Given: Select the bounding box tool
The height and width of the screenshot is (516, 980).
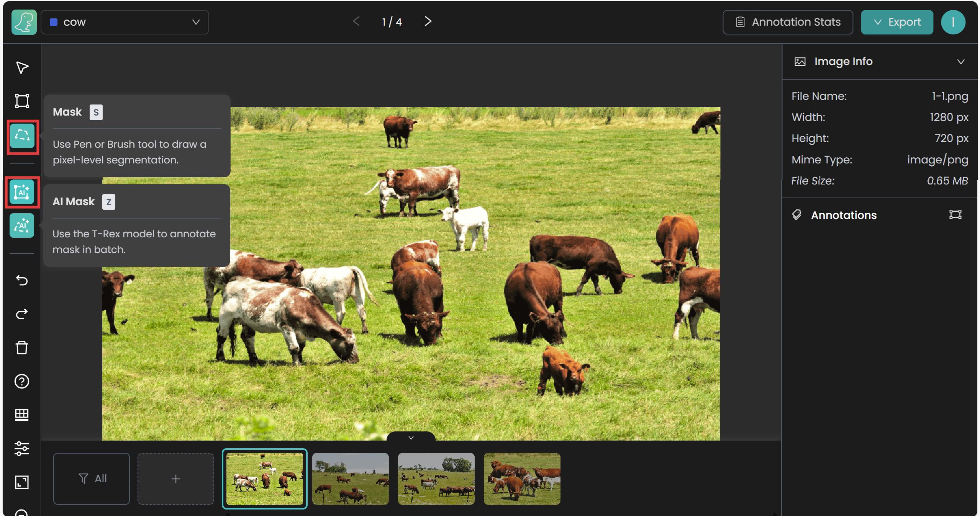Looking at the screenshot, I should click(22, 101).
